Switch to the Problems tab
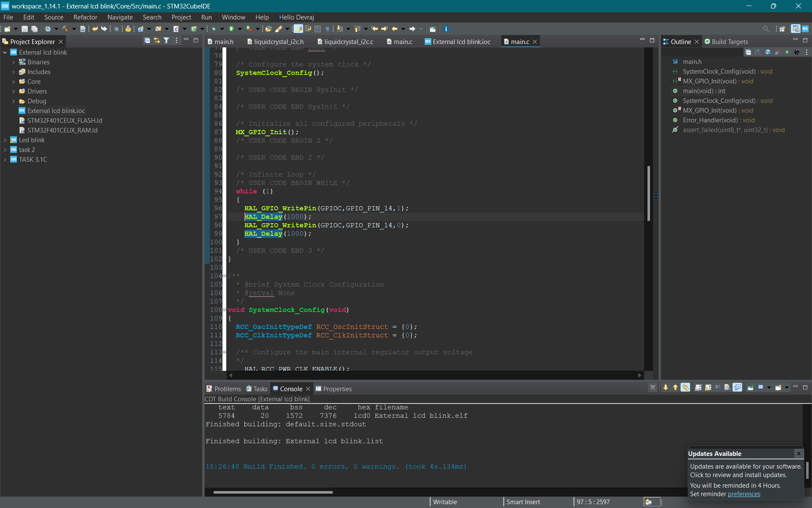The image size is (812, 508). (225, 388)
